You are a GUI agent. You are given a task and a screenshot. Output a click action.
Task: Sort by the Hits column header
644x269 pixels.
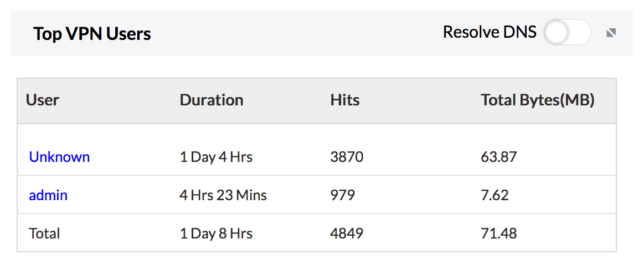[345, 100]
